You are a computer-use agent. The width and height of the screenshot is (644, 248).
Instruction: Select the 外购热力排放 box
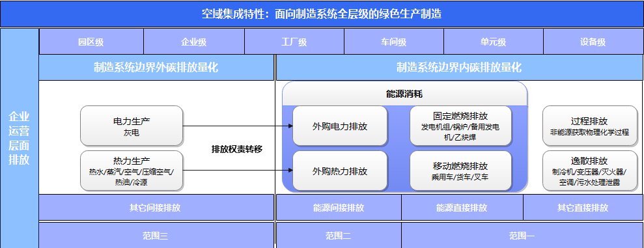tap(340, 171)
